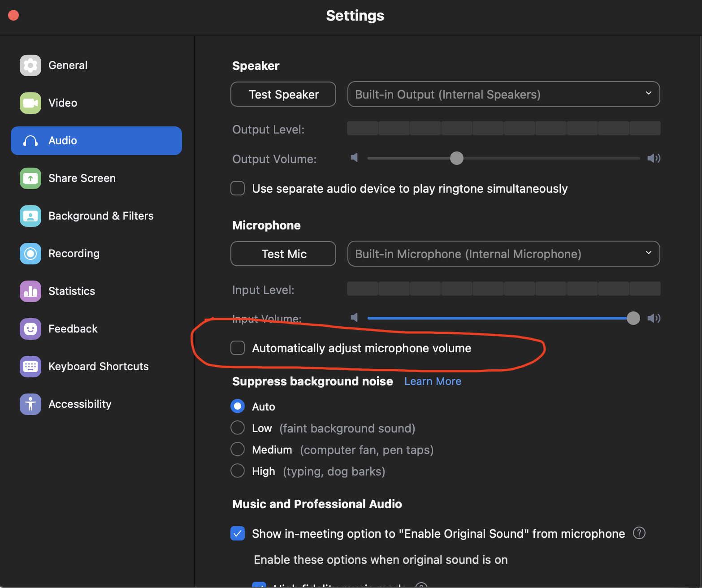Image resolution: width=702 pixels, height=588 pixels.
Task: Select Background & Filters settings
Action: pyautogui.click(x=100, y=216)
